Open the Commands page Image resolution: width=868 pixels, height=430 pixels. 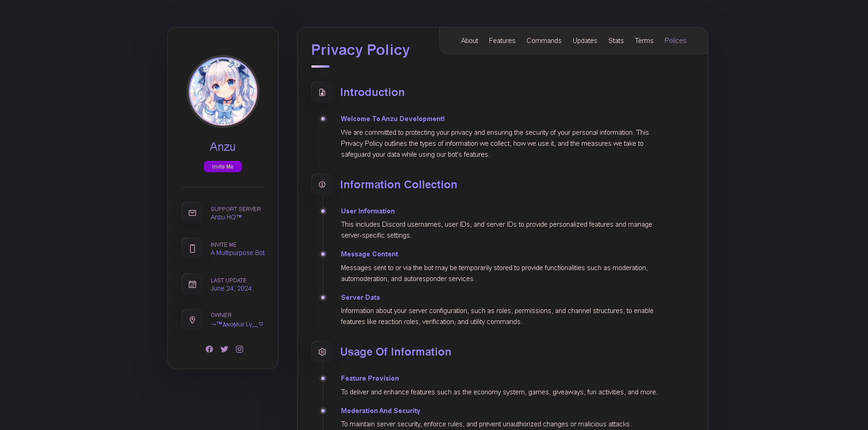pyautogui.click(x=544, y=40)
